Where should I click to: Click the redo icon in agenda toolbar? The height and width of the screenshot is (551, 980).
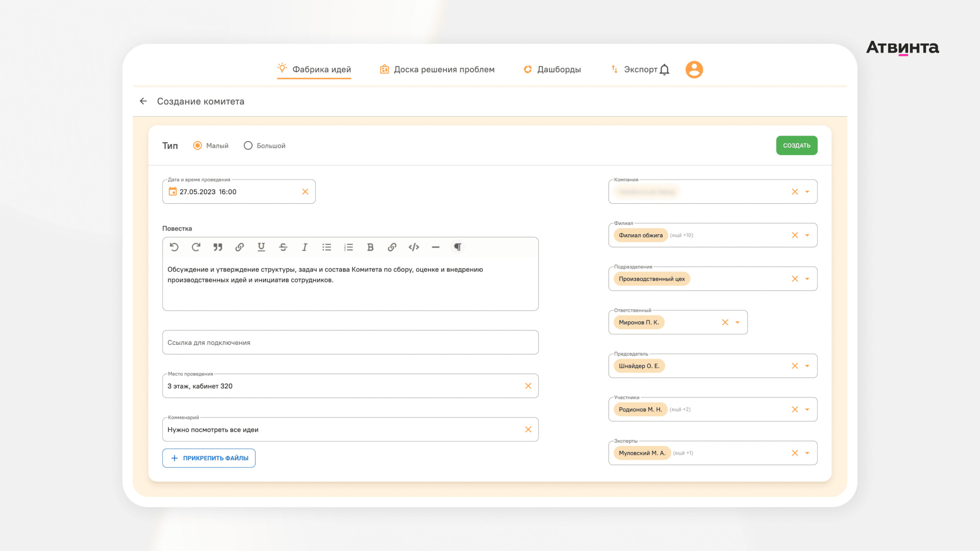click(x=196, y=247)
